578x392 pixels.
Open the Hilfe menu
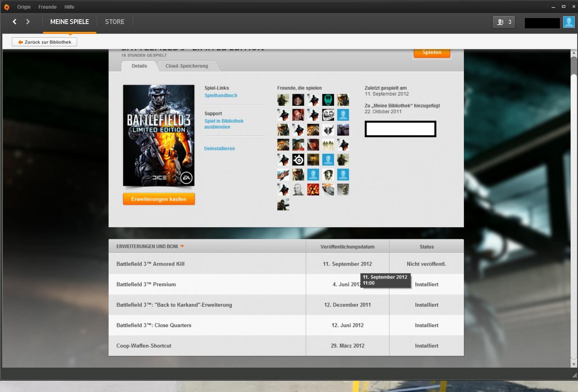tap(69, 7)
